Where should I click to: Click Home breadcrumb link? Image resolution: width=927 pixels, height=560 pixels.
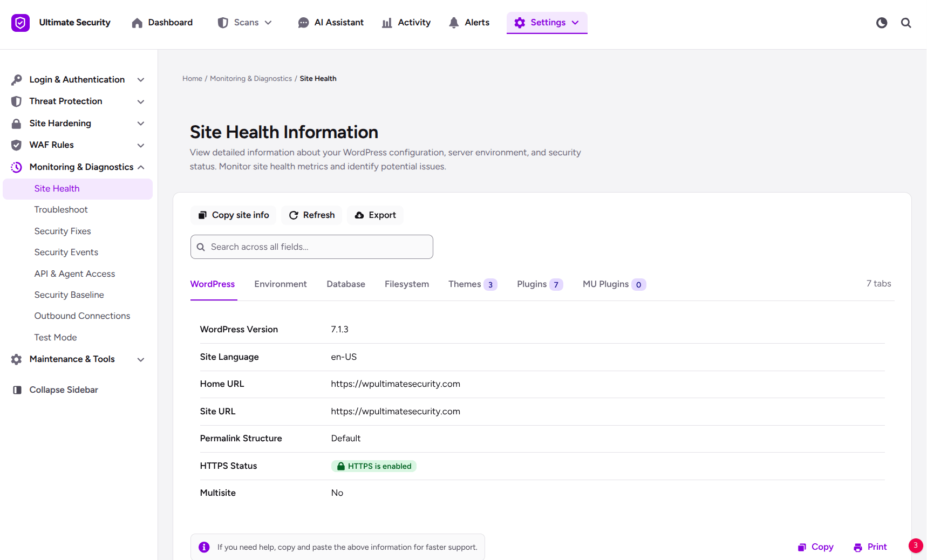[192, 79]
